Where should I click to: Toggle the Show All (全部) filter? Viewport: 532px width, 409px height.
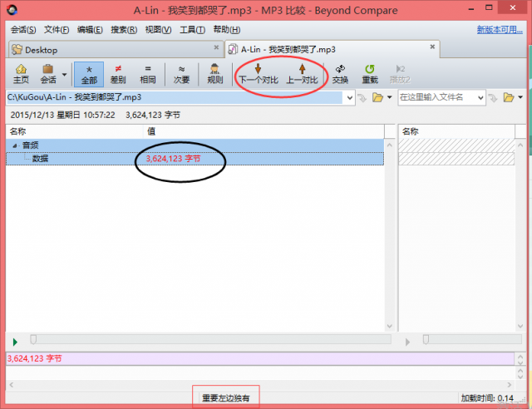coord(89,74)
